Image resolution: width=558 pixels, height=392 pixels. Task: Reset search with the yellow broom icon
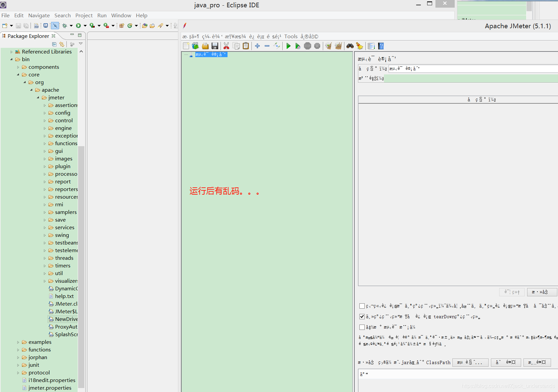tap(359, 46)
